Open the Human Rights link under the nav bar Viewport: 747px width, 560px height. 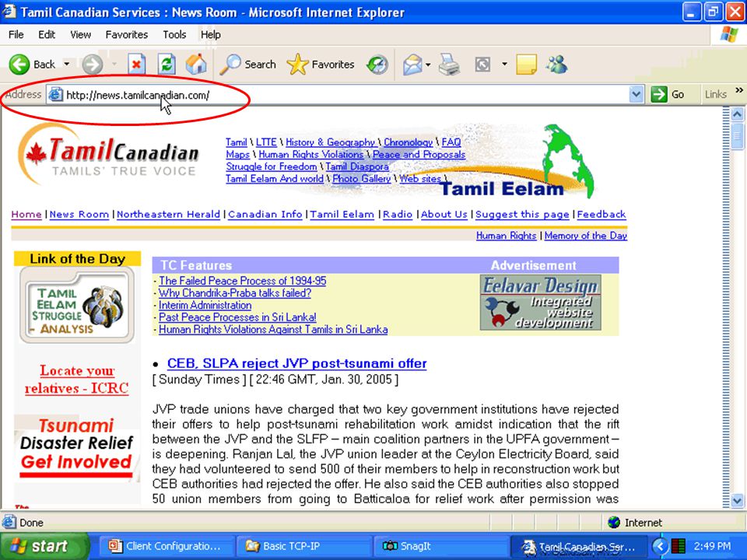click(506, 236)
